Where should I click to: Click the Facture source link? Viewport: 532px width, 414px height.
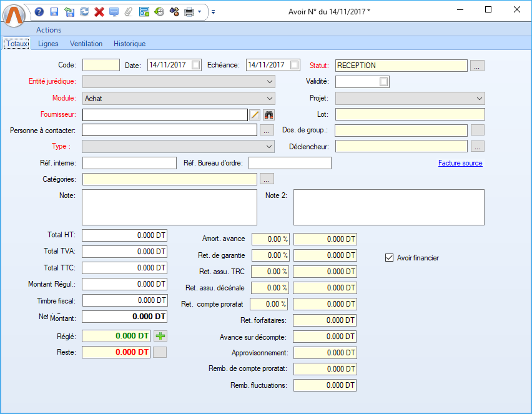(460, 163)
